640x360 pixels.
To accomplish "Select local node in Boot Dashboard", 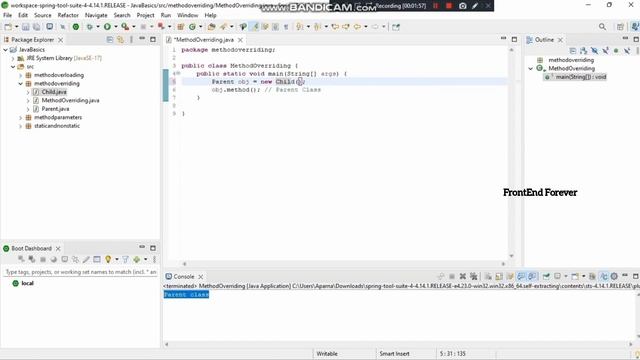I will click(27, 283).
